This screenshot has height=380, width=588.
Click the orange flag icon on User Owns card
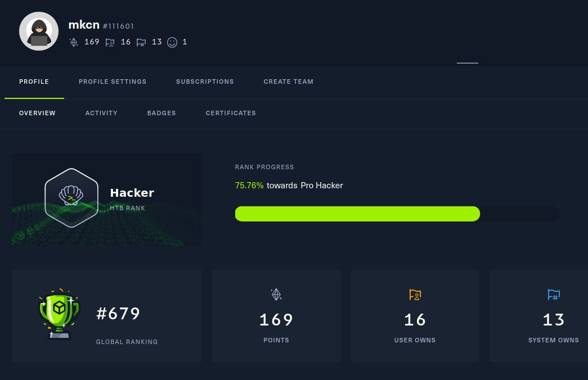coord(415,294)
